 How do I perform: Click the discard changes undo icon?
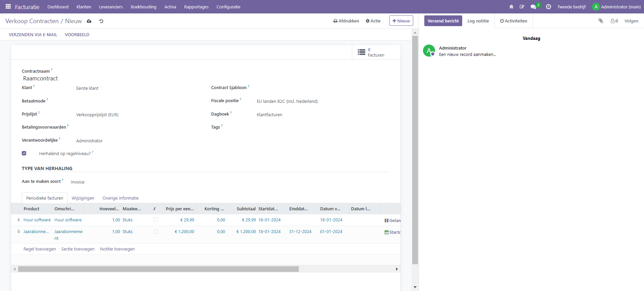click(x=101, y=21)
